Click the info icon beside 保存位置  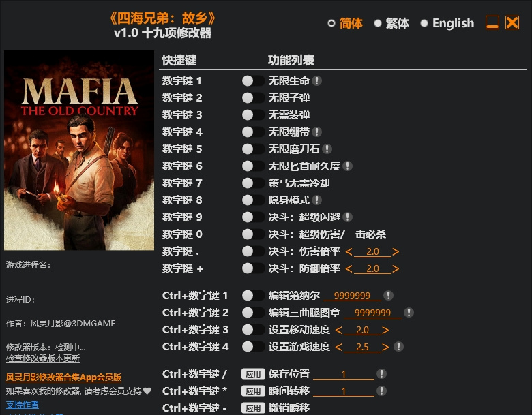pyautogui.click(x=381, y=373)
